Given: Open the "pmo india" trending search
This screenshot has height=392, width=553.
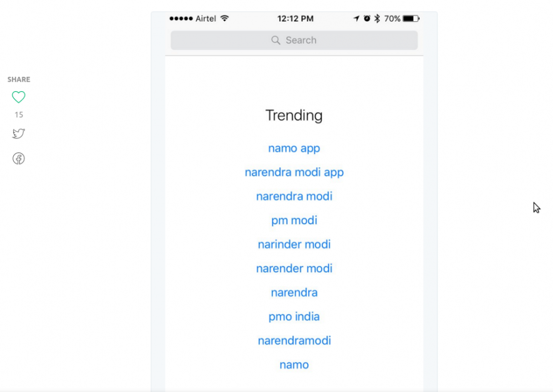Looking at the screenshot, I should click(294, 316).
